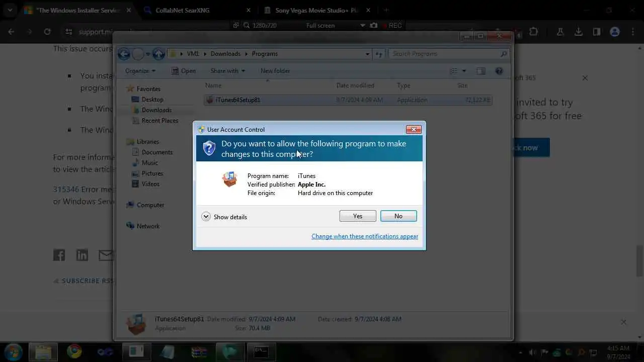Screen dimensions: 644x362
Task: Switch to the Sony Vegas Movie Studio tab
Action: click(x=317, y=10)
